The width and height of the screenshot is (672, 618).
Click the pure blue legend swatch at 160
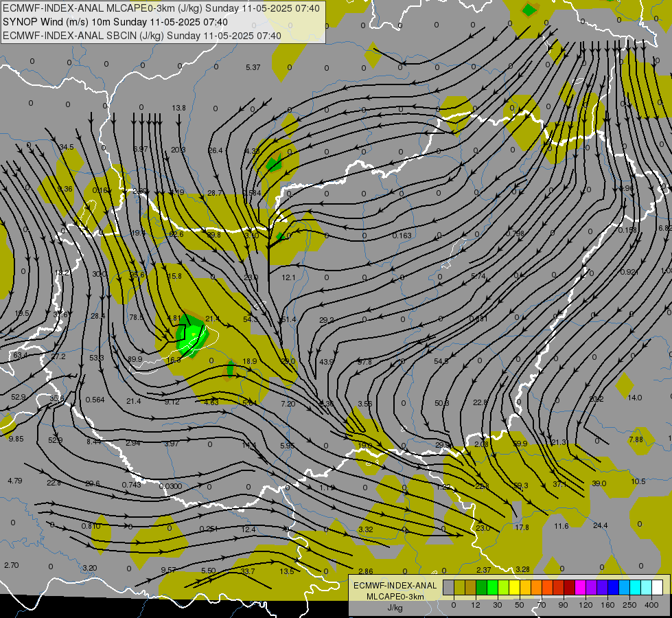coord(613,587)
